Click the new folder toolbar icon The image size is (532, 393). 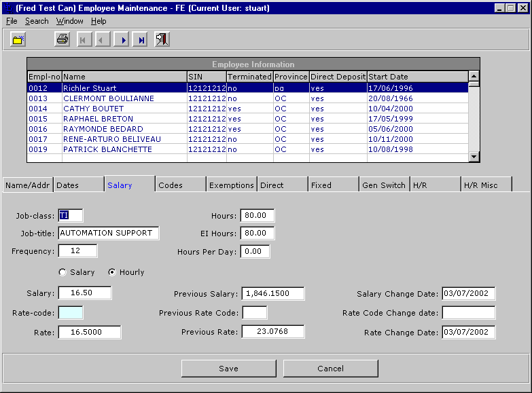coord(18,39)
